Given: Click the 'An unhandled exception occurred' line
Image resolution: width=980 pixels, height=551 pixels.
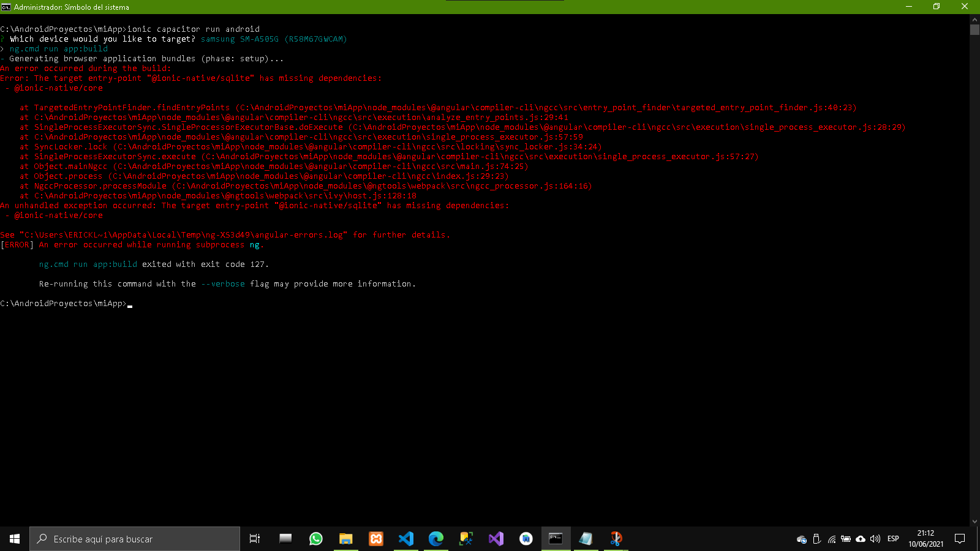Looking at the screenshot, I should click(255, 205).
